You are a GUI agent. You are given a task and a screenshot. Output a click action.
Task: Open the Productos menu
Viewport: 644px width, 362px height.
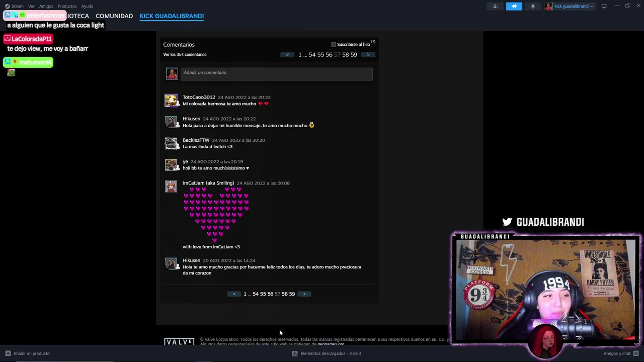[x=67, y=6]
